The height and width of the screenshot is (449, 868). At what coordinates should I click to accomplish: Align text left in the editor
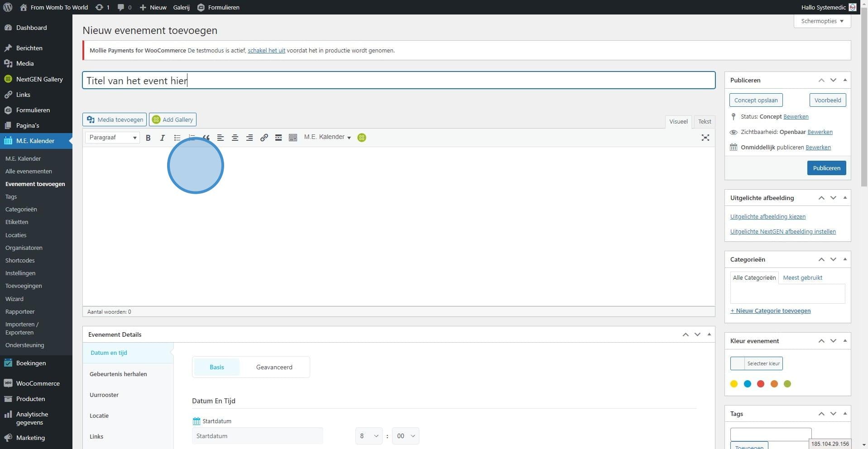click(221, 138)
